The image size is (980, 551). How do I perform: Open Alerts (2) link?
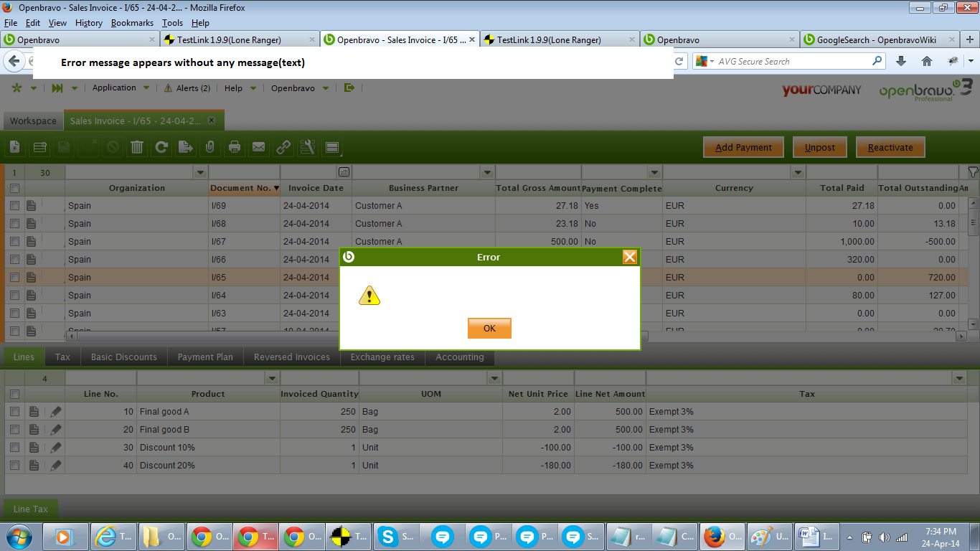(187, 88)
